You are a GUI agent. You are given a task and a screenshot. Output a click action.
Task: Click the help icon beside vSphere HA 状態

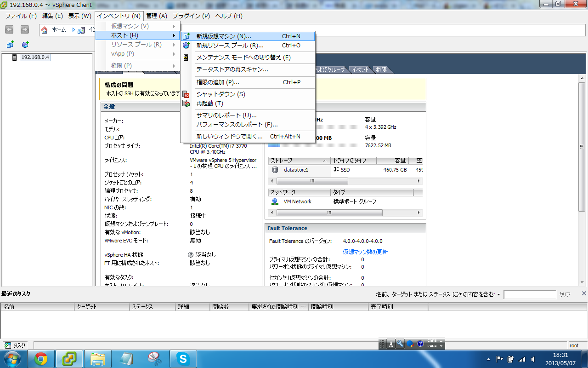coord(191,254)
